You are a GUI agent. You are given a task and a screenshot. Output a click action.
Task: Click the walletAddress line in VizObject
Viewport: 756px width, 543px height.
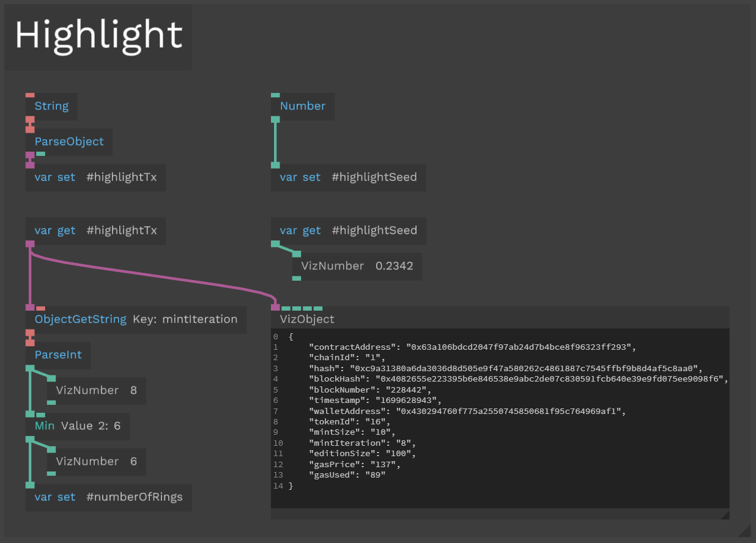pos(467,411)
